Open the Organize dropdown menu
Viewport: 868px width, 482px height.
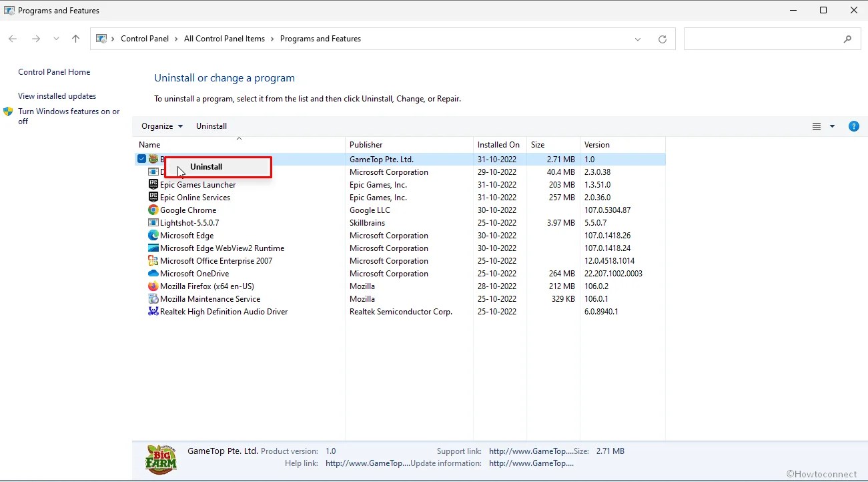click(161, 126)
